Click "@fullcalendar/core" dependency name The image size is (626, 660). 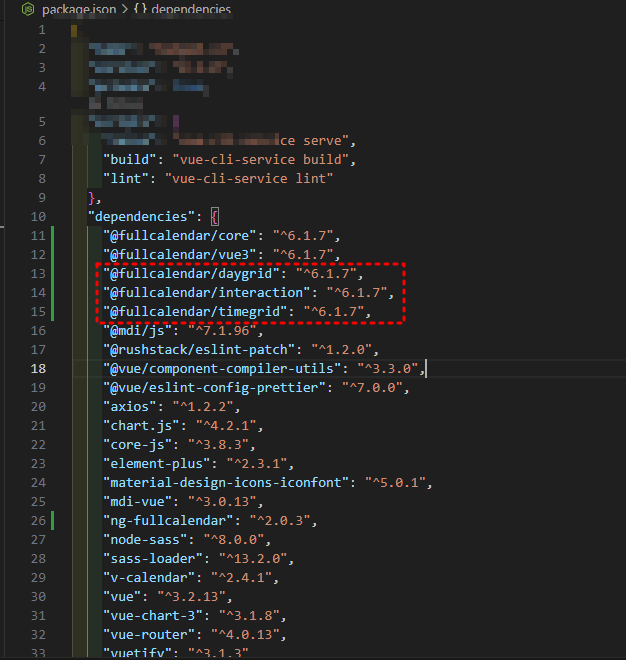pyautogui.click(x=180, y=236)
